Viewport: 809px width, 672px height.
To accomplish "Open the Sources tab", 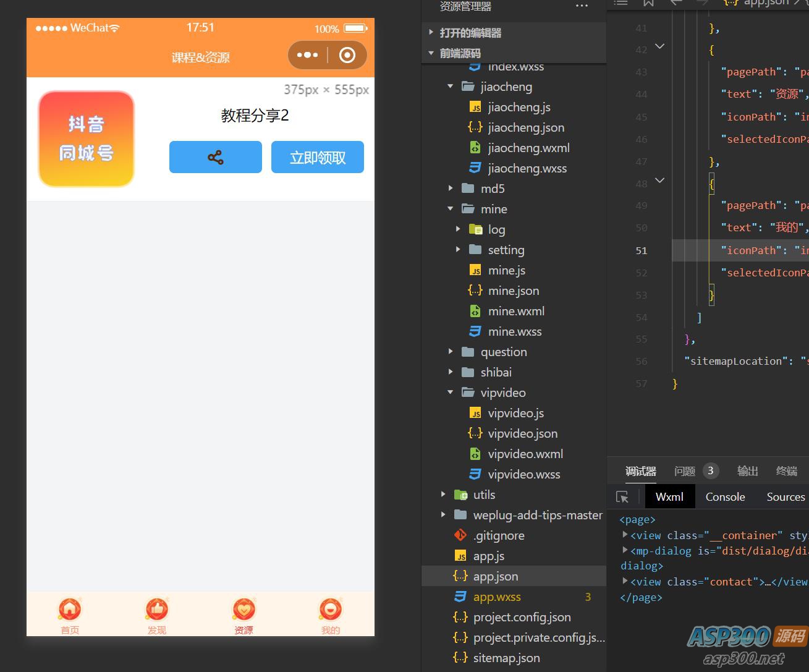I will [x=786, y=497].
